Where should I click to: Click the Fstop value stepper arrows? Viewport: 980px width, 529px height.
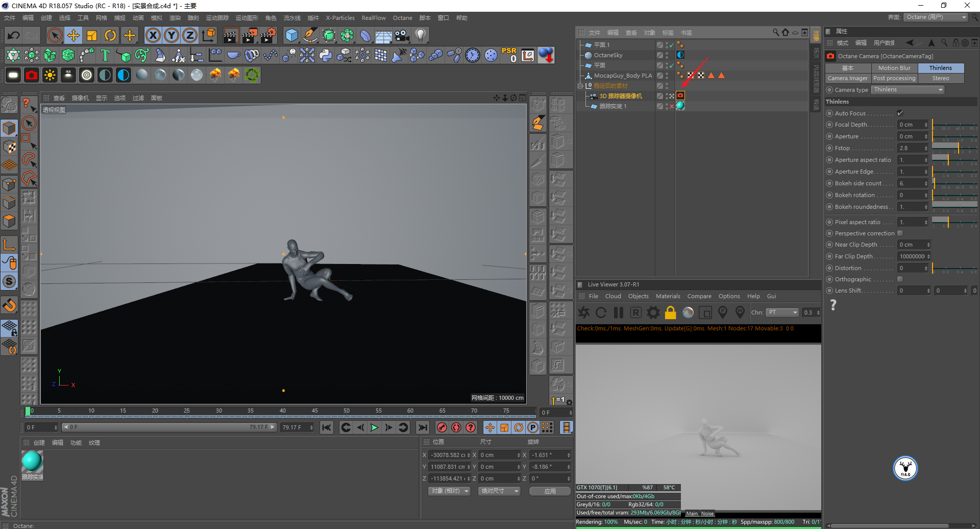coord(926,148)
